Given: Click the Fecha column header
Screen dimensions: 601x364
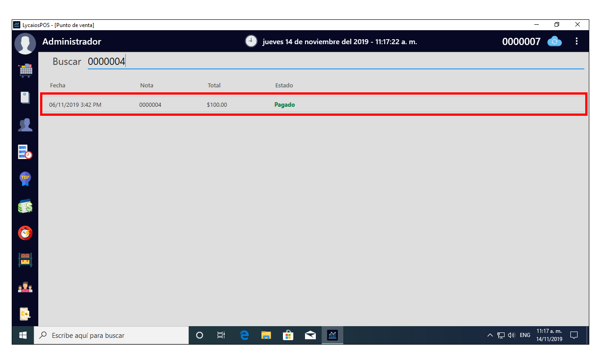Looking at the screenshot, I should (x=58, y=85).
